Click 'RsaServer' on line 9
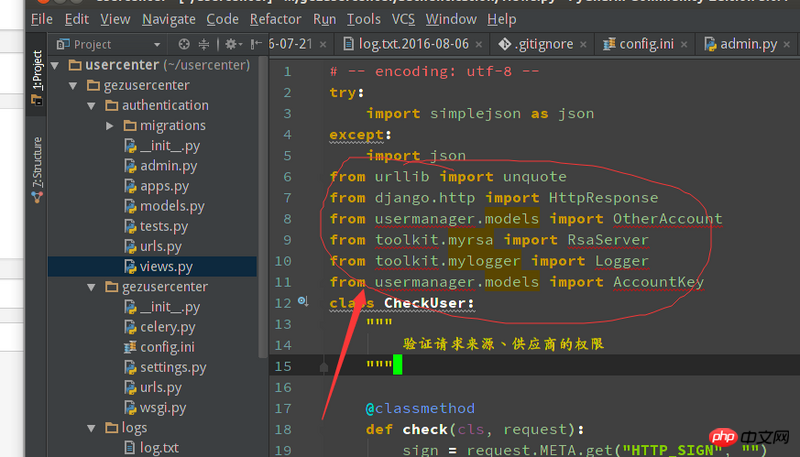 click(608, 240)
